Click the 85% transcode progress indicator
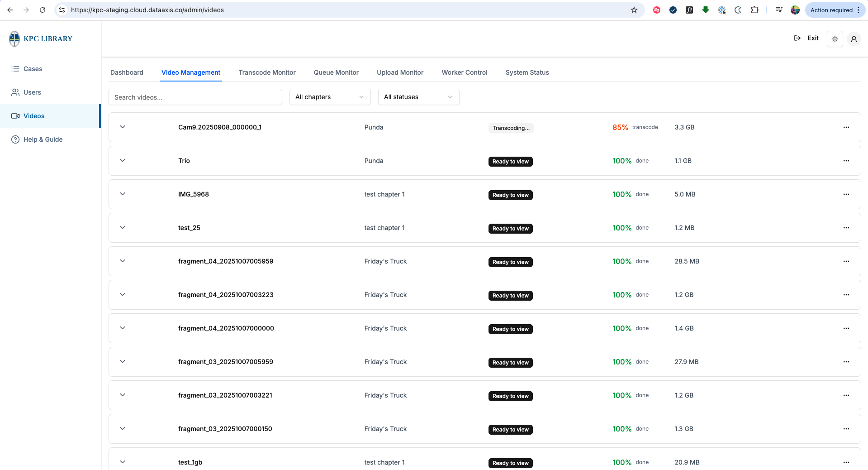Screen dimensions: 868x470 point(635,127)
